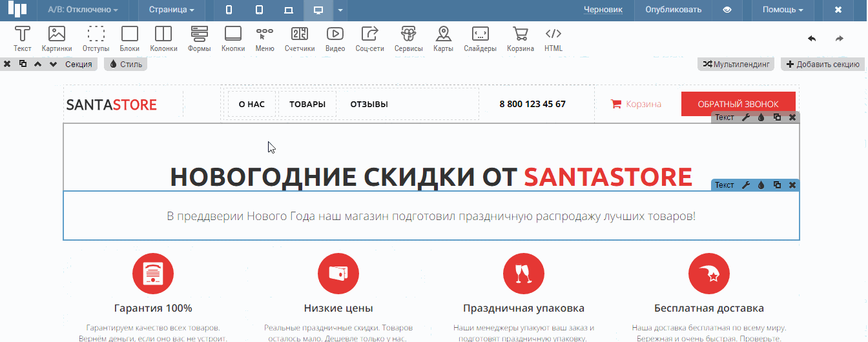The image size is (868, 342).
Task: Open the Помощь help dropdown
Action: click(x=783, y=10)
